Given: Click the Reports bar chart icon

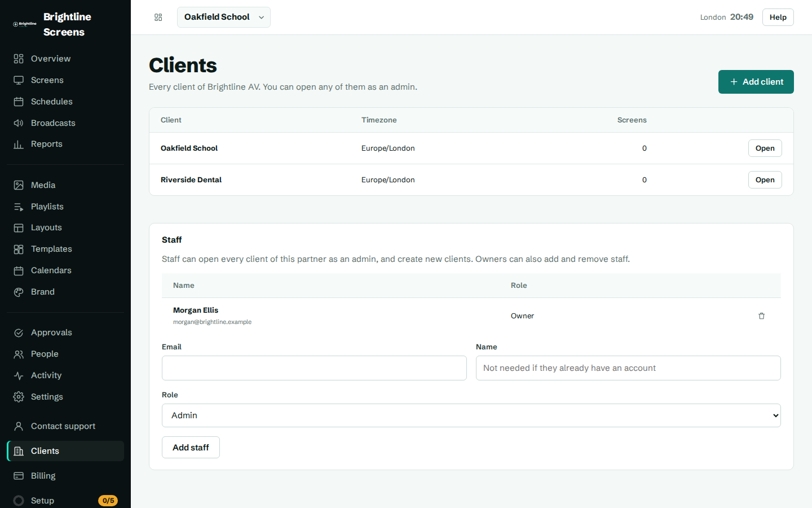Looking at the screenshot, I should pyautogui.click(x=19, y=144).
